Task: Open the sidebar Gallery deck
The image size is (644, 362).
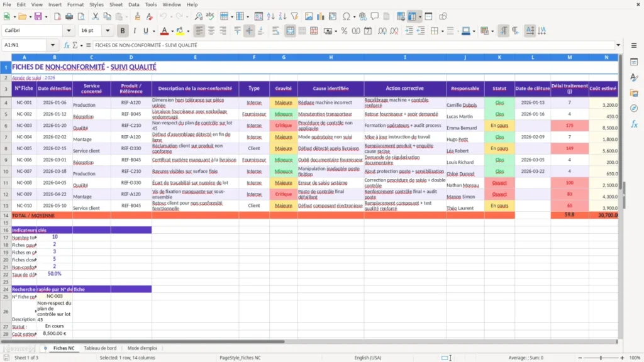Action: pyautogui.click(x=634, y=93)
